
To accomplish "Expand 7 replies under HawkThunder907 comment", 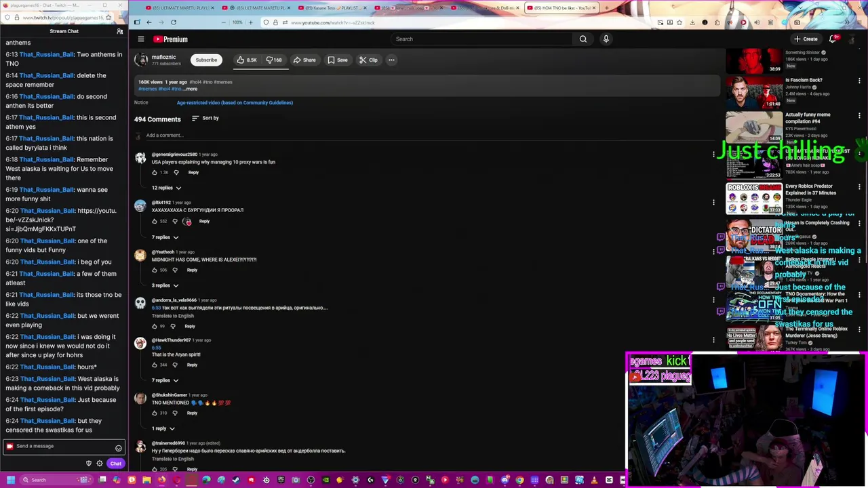I will [x=165, y=380].
